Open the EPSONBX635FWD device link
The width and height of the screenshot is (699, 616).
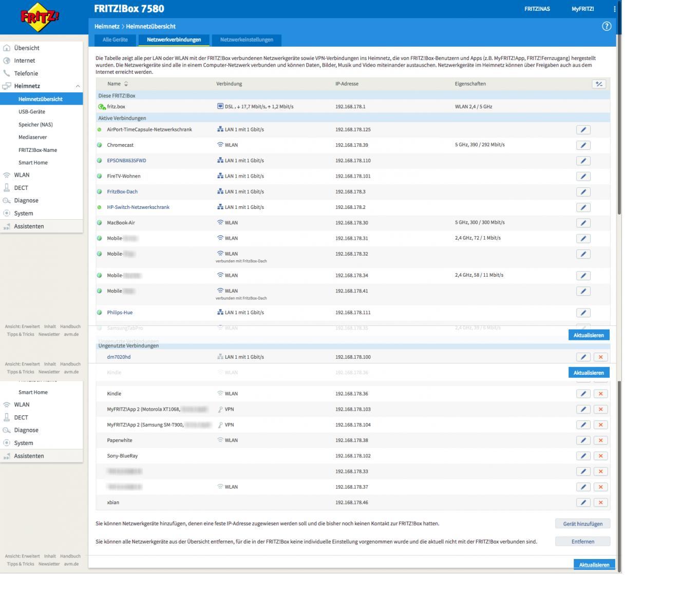[126, 161]
